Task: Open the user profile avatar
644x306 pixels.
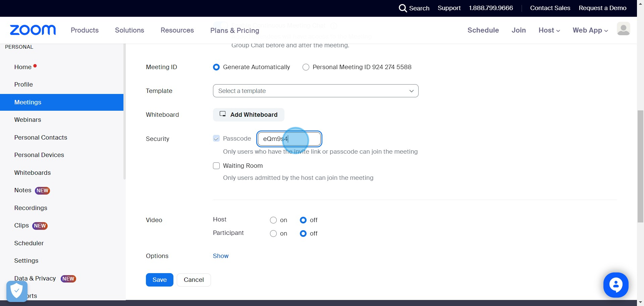Action: click(x=623, y=29)
